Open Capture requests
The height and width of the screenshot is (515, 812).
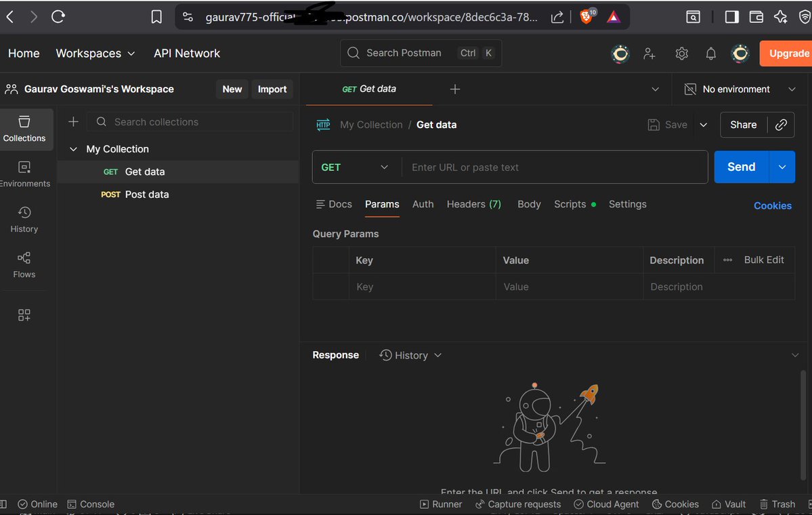click(x=518, y=504)
